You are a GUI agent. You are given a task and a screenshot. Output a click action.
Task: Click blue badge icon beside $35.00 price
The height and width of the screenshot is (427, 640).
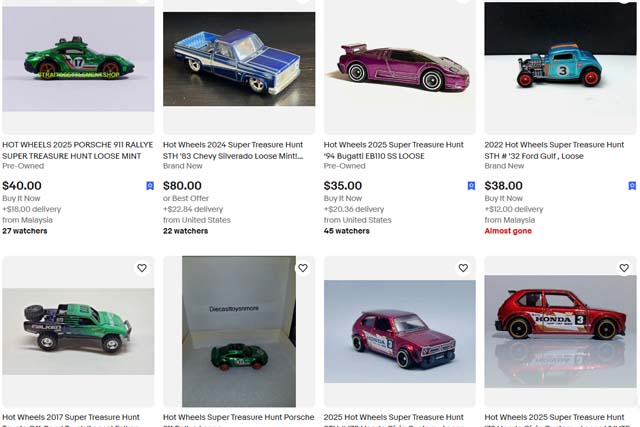471,186
